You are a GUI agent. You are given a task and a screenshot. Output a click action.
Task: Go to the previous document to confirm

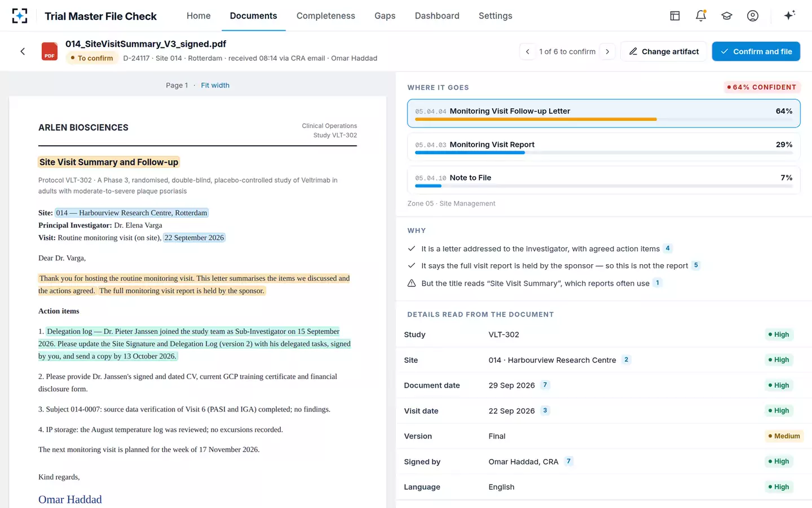527,51
